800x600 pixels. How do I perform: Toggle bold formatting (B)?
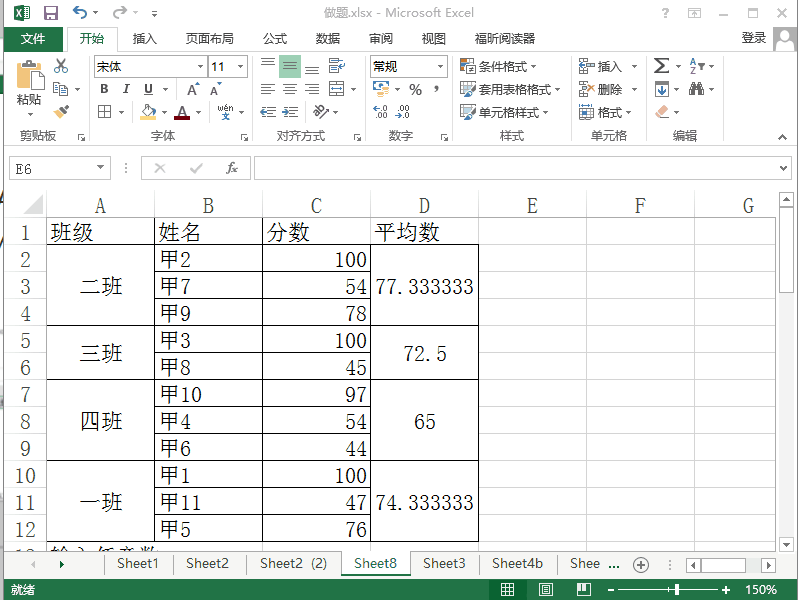click(103, 88)
